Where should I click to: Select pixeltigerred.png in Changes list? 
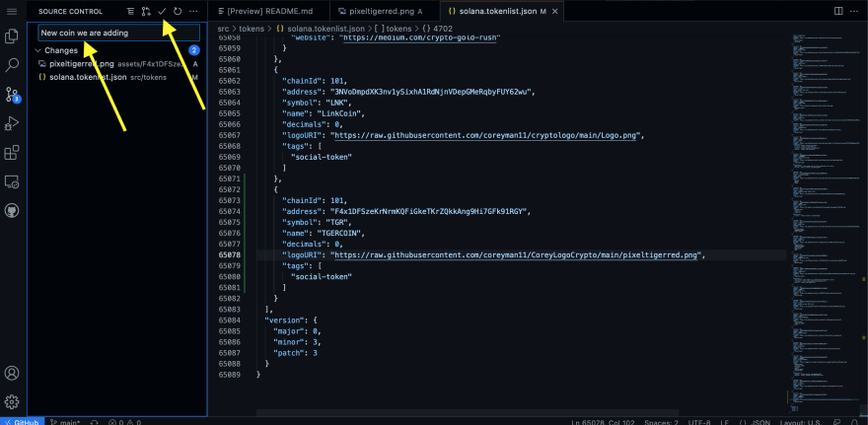[117, 64]
